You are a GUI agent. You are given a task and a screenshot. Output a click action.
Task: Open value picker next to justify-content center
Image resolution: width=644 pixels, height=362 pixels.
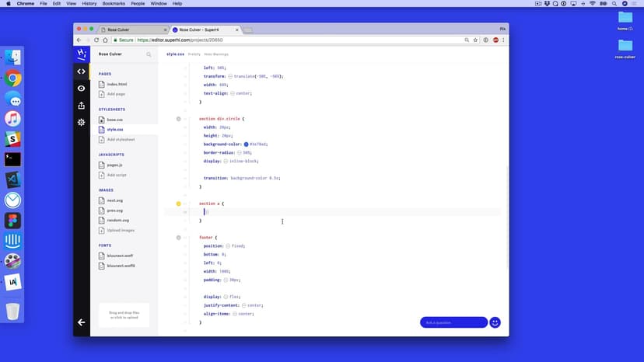pyautogui.click(x=243, y=305)
